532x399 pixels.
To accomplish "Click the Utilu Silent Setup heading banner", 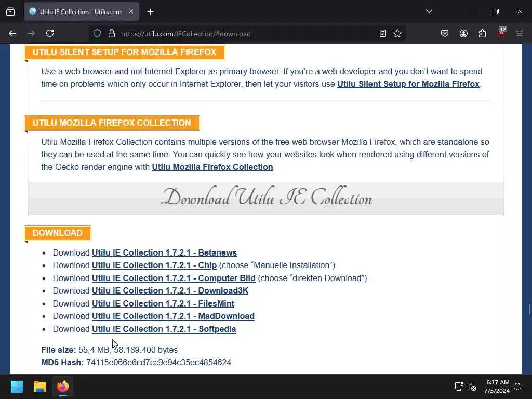I will point(125,52).
